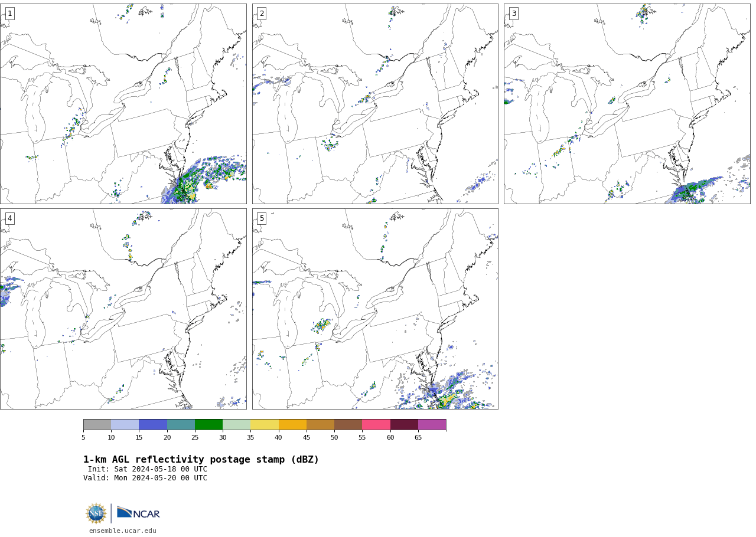Click the colorbar tick label 50

(334, 437)
